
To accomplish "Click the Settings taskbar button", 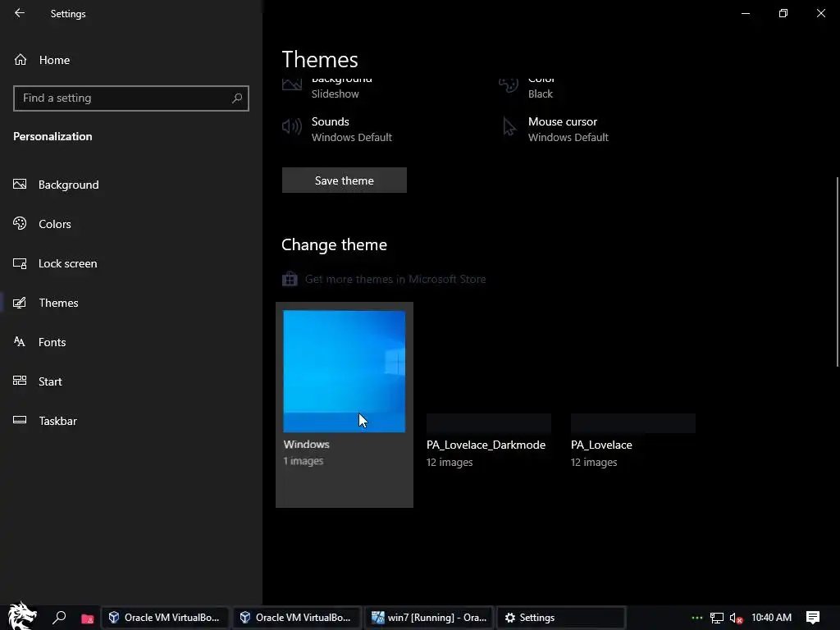I will [x=561, y=618].
